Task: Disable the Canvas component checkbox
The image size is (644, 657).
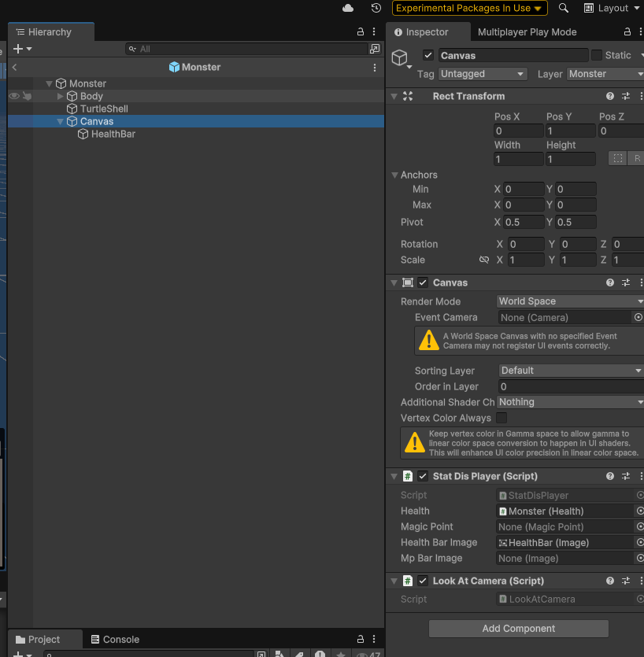Action: coord(423,282)
